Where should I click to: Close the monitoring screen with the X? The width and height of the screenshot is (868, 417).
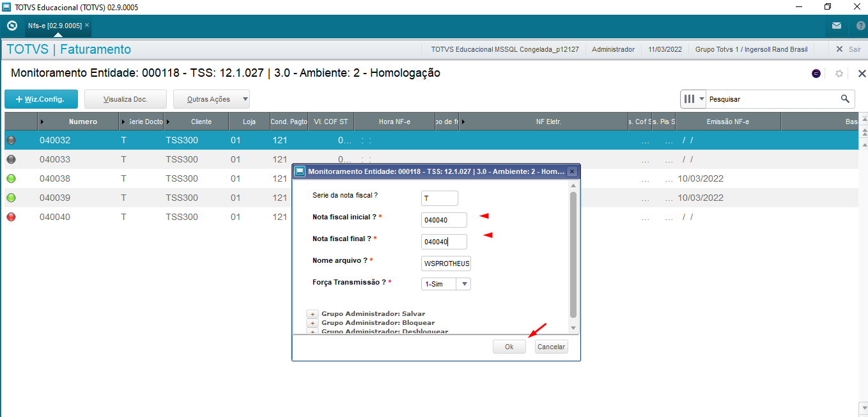[x=862, y=74]
